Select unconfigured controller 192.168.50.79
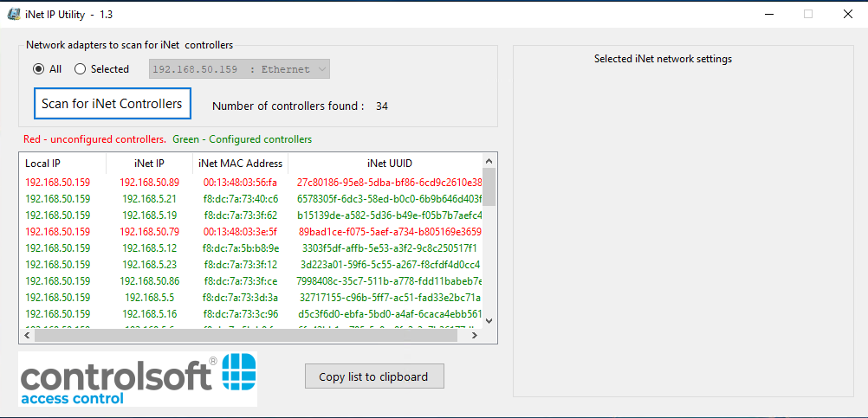Screen dimensions: 868x418 [251, 231]
